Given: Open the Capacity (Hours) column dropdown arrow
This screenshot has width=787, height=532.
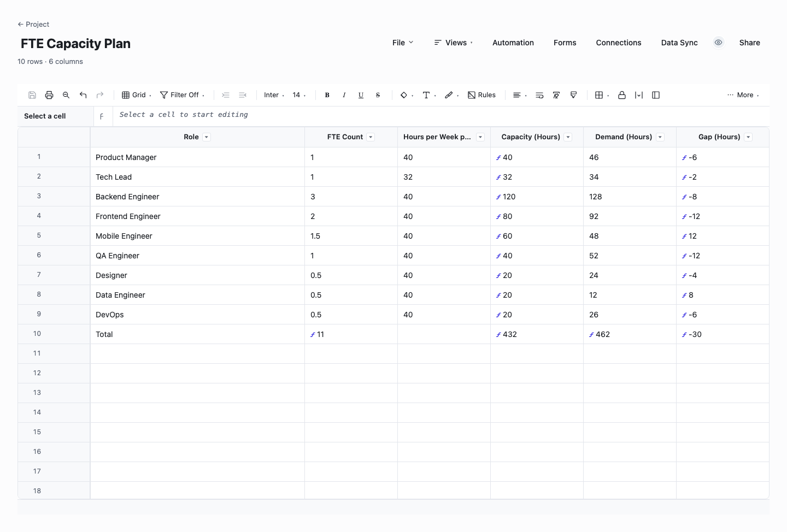Looking at the screenshot, I should click(568, 137).
